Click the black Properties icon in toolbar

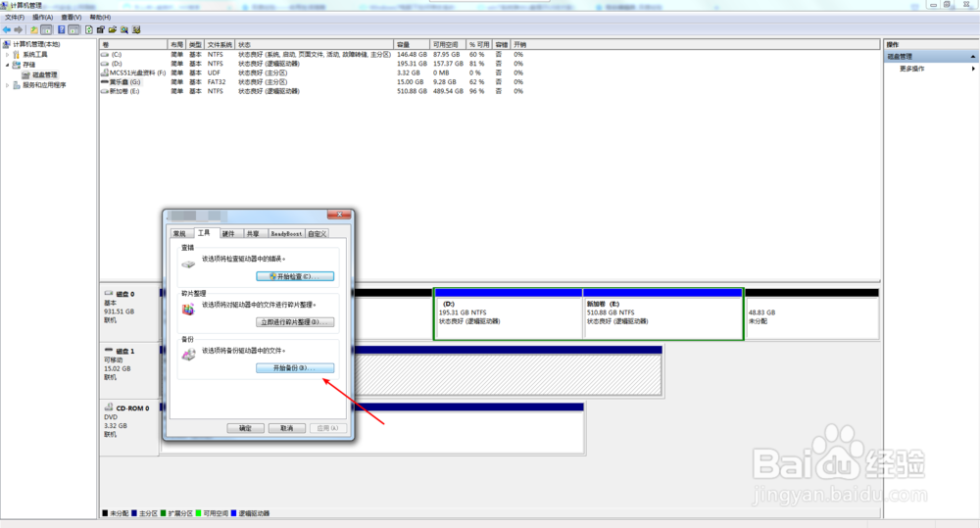pos(101,30)
